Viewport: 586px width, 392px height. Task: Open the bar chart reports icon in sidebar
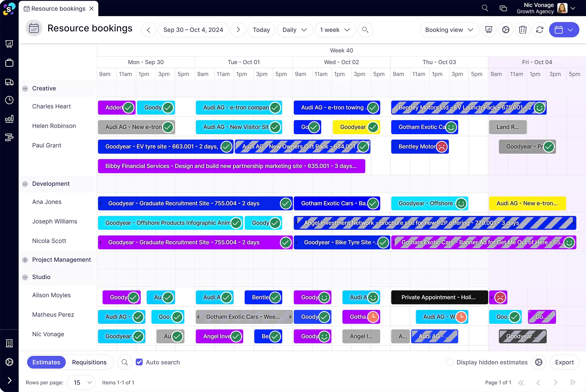coord(9,119)
